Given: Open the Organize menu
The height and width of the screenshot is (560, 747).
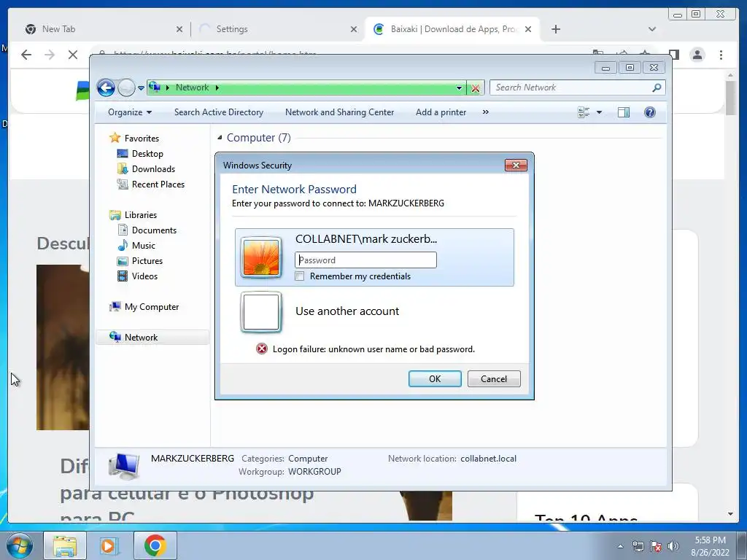Looking at the screenshot, I should [x=130, y=112].
